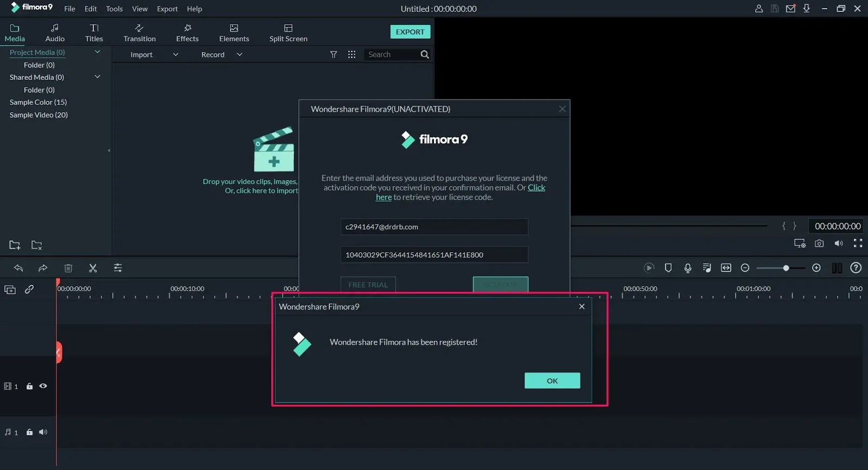
Task: Open the Edit menu
Action: pos(91,9)
